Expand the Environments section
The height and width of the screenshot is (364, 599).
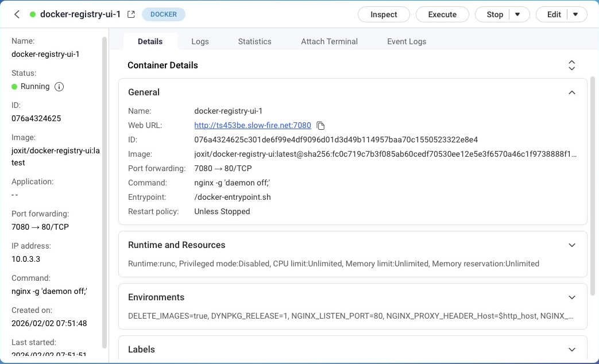(x=571, y=297)
